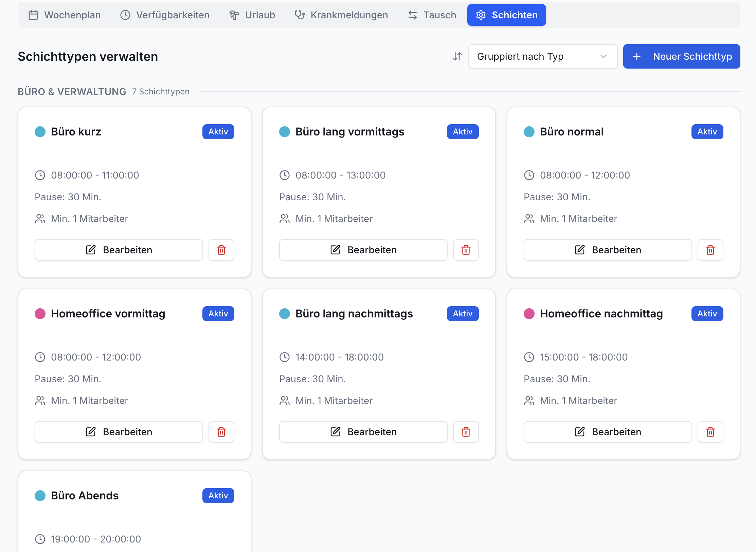
Task: Click the time 08:00:00 - 13:00:00
Action: pos(341,175)
